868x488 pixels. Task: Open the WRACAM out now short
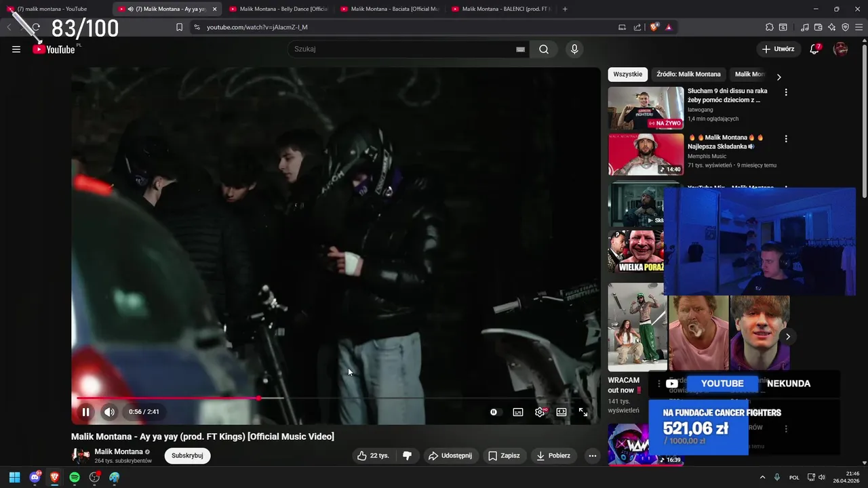(637, 327)
